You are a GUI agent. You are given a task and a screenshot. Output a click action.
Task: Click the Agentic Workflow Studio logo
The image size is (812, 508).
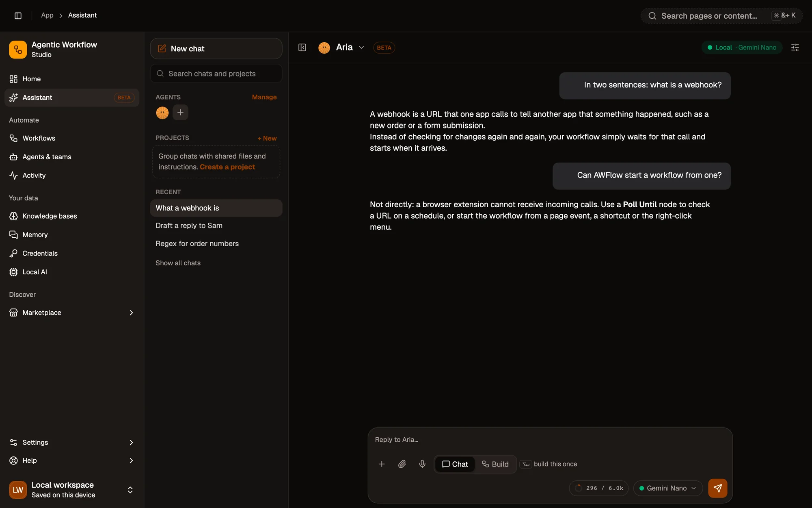pyautogui.click(x=18, y=50)
